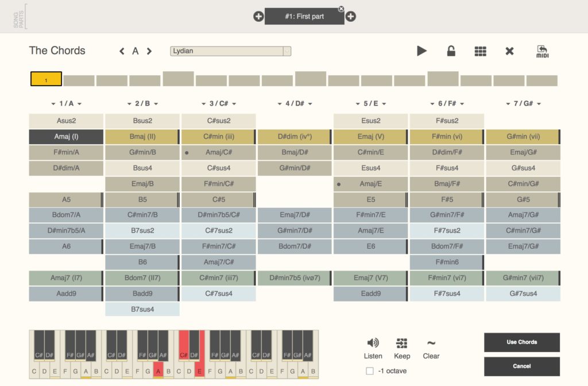Viewport: 588px width, 386px height.
Task: Remove the First part tab
Action: [341, 9]
